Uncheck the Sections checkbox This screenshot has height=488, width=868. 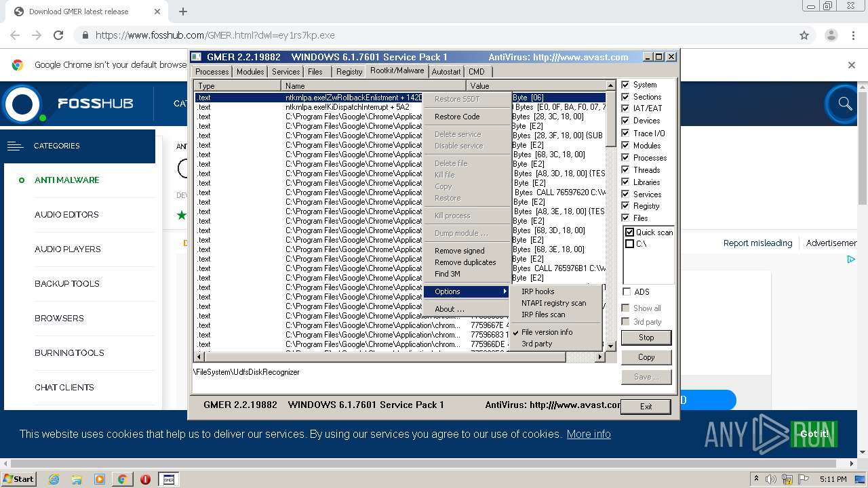(x=626, y=97)
